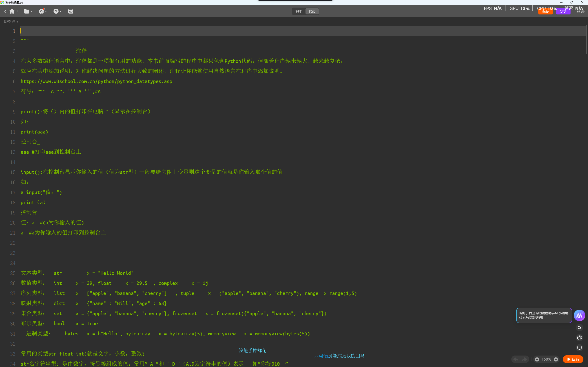Screen dimensions: 588x367
Task: Open the palette theme icon
Action: coord(579,338)
